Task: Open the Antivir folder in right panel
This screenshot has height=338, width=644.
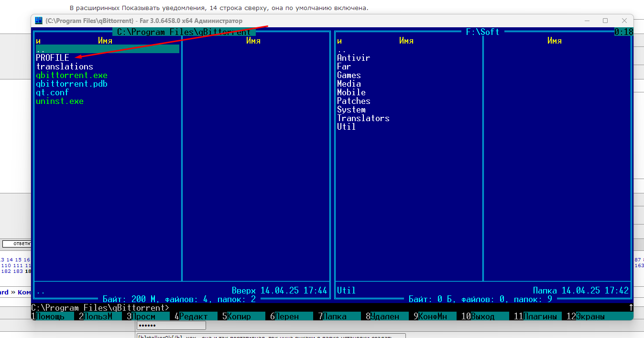Action: (353, 58)
